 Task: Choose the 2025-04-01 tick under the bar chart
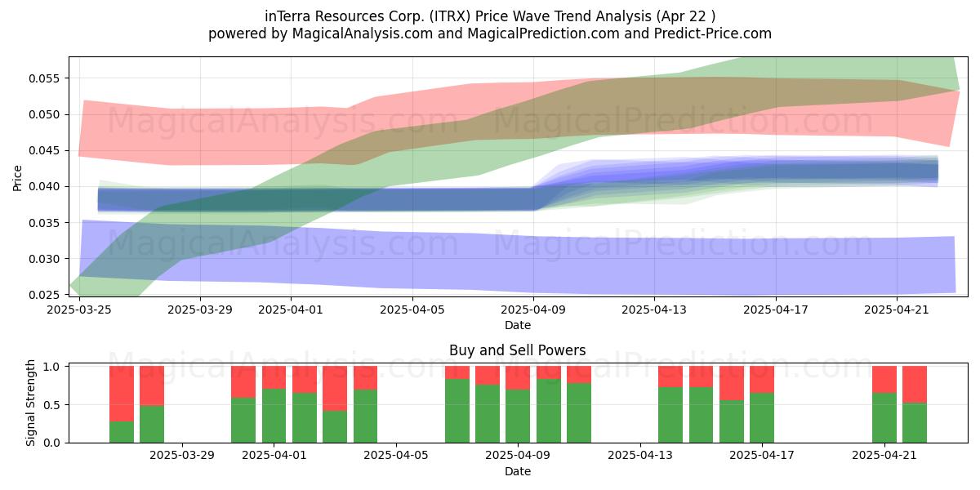274,456
